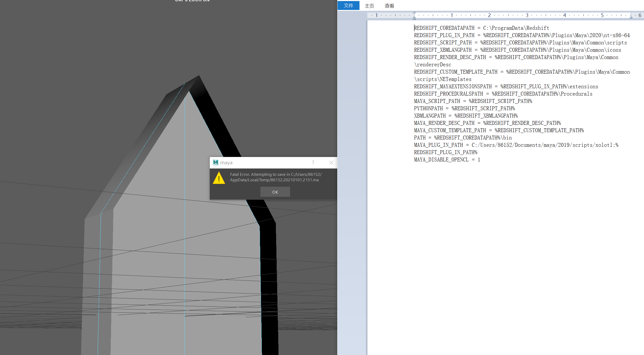Click OK in the maya error dialog
Image resolution: width=644 pixels, height=355 pixels.
click(275, 192)
